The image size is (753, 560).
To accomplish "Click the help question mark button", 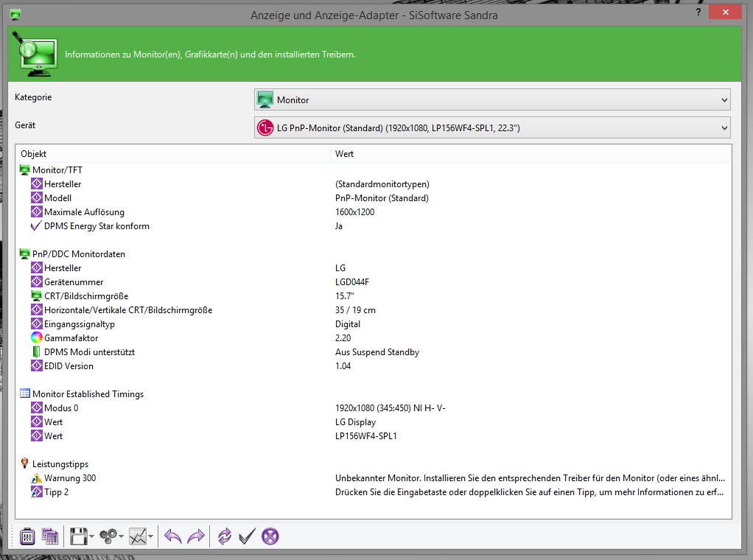I will click(698, 12).
